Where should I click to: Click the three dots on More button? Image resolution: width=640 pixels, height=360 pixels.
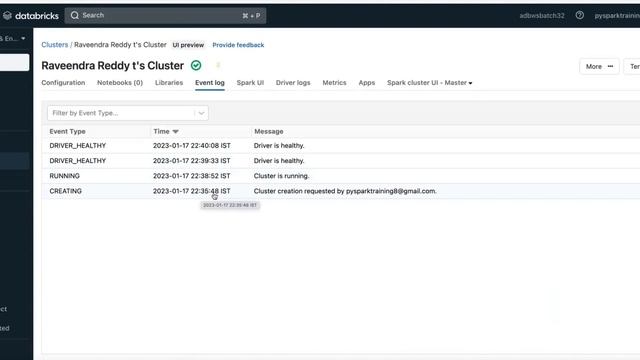coord(610,66)
